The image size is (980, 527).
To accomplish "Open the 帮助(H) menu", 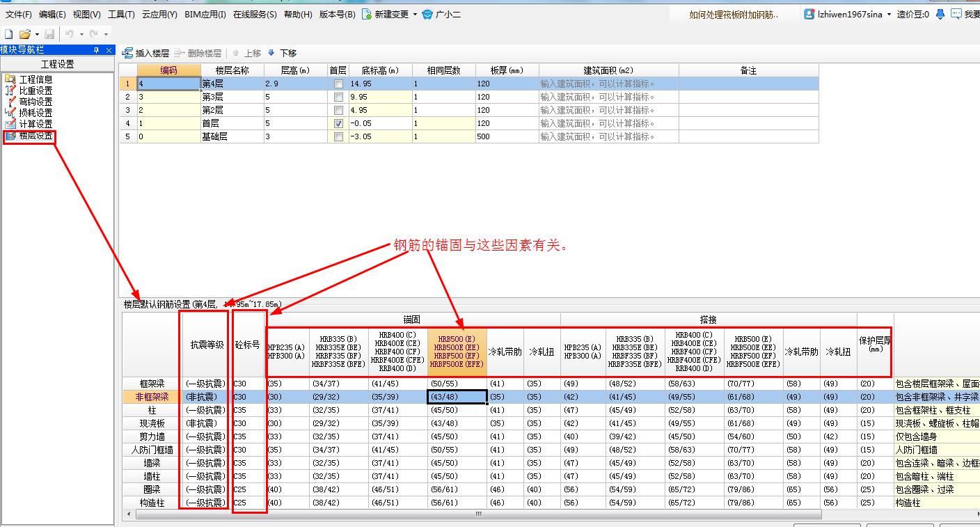I will [299, 14].
